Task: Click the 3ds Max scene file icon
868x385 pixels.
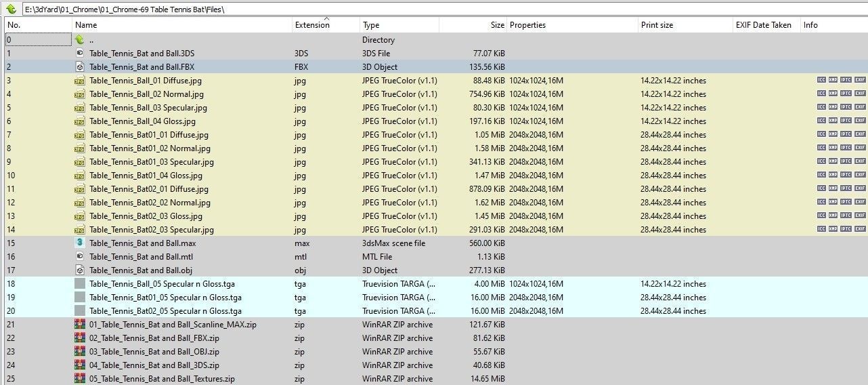Action: 79,243
